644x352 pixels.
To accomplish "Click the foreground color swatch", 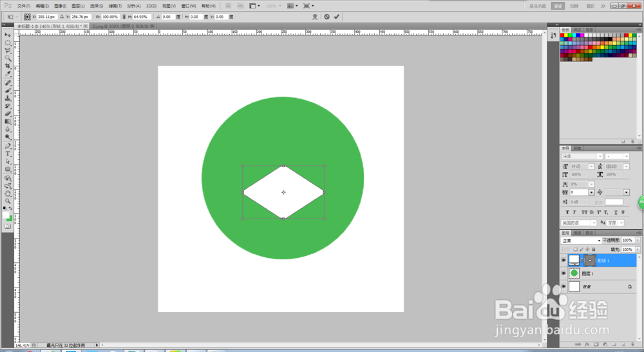I will point(6,215).
